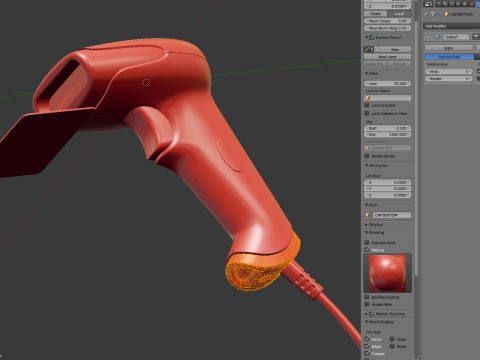Click the Delete Frame button
The width and height of the screenshot is (480, 360).
pos(375,64)
